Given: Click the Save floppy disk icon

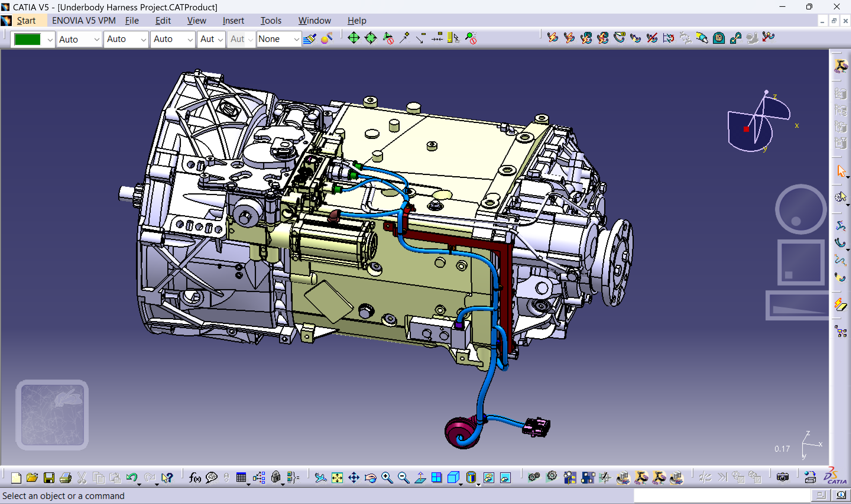Looking at the screenshot, I should click(x=49, y=477).
